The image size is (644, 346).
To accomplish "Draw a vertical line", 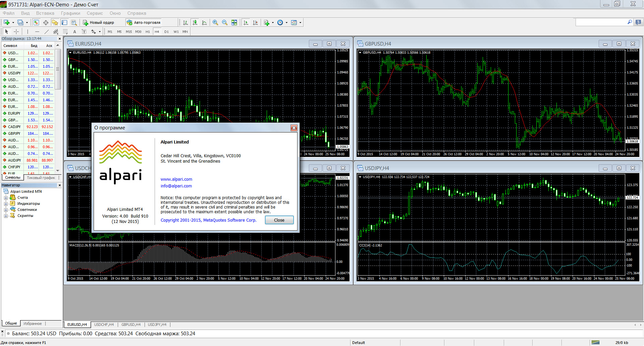I will pyautogui.click(x=28, y=32).
